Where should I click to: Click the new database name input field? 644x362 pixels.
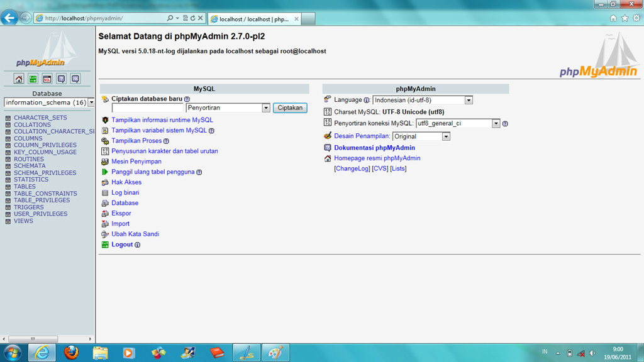click(x=147, y=108)
